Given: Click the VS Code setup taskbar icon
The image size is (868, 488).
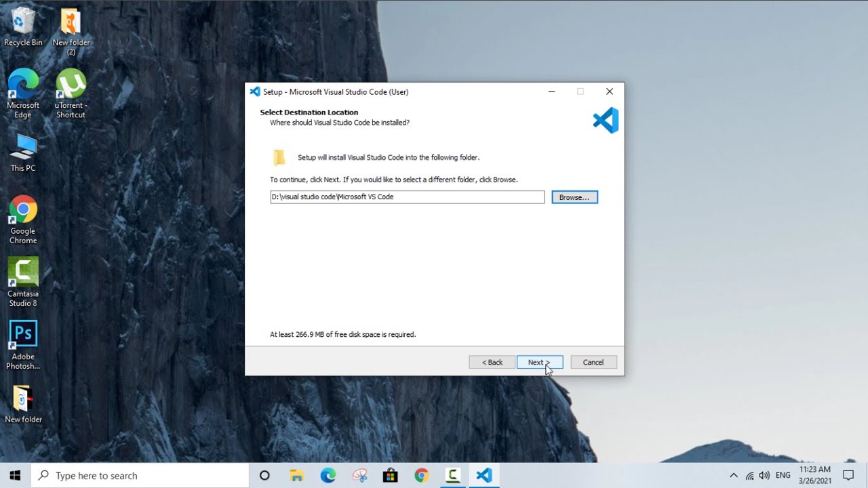Looking at the screenshot, I should [x=484, y=476].
